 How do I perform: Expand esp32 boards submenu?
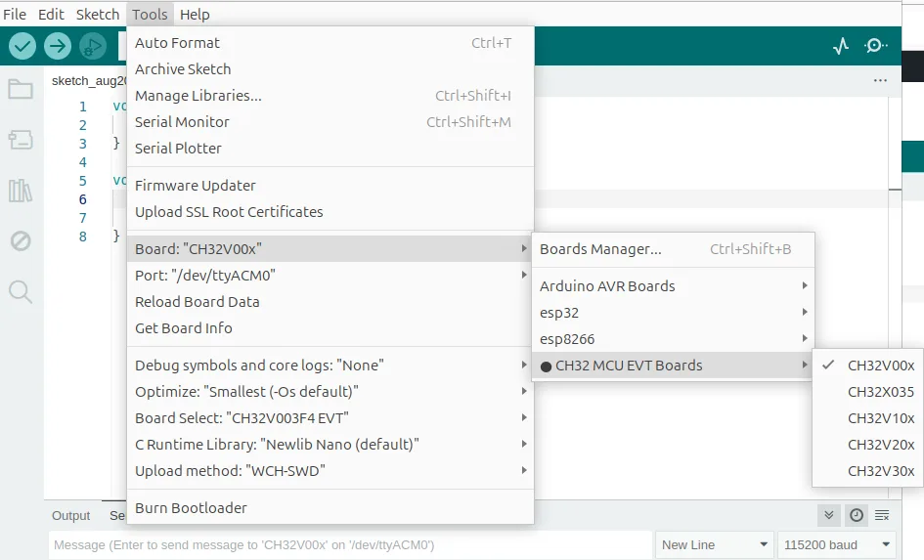(673, 313)
